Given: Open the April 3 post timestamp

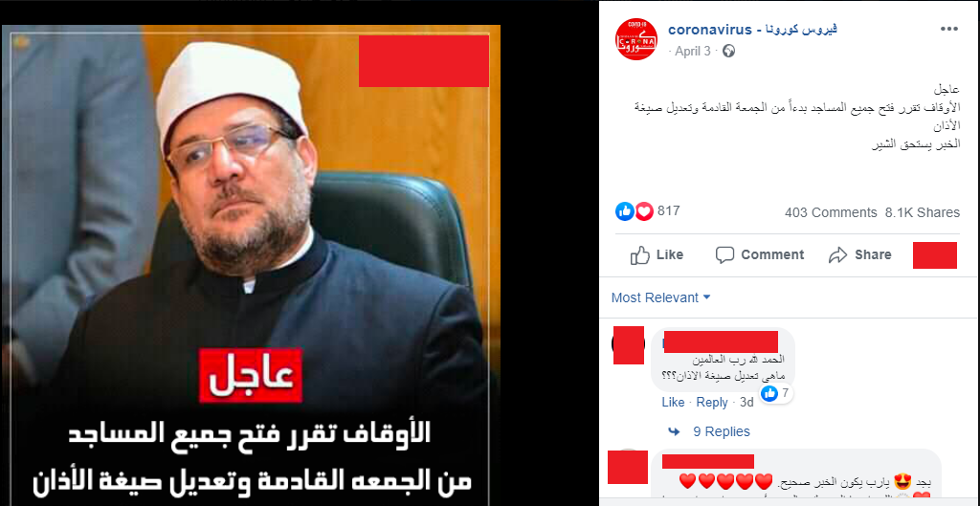Looking at the screenshot, I should (693, 52).
